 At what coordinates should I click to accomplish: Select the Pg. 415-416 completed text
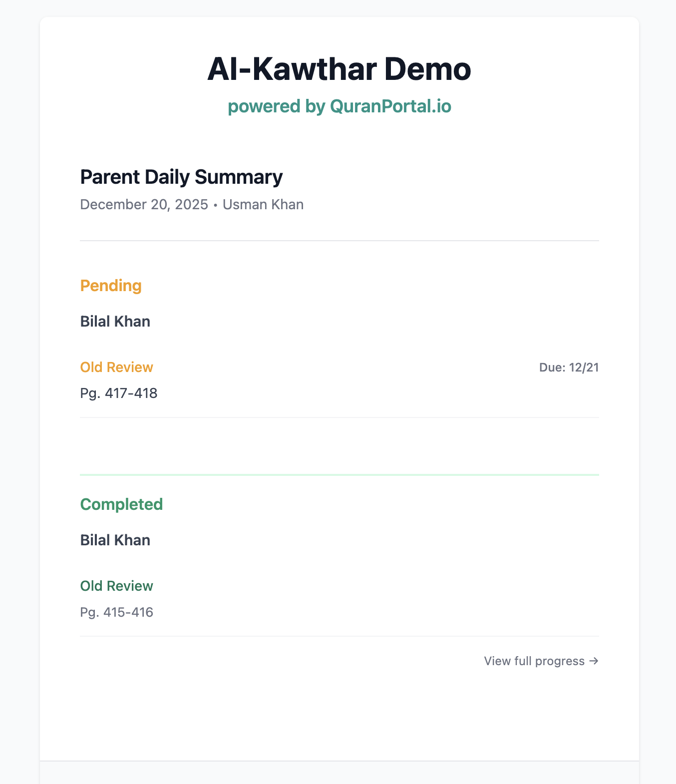coord(117,612)
